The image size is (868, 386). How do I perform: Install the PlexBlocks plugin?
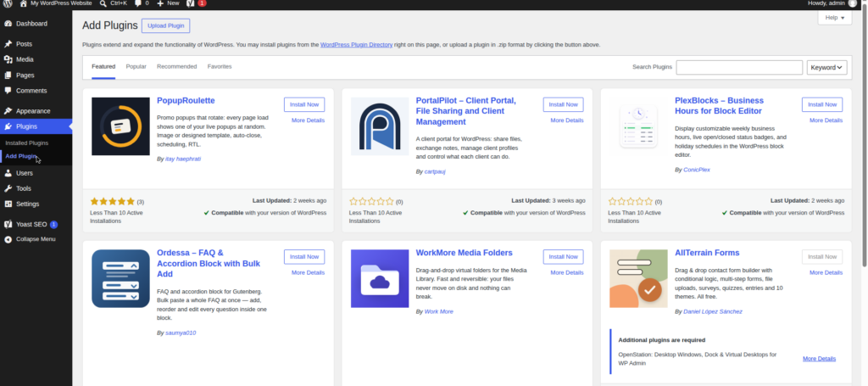tap(822, 104)
